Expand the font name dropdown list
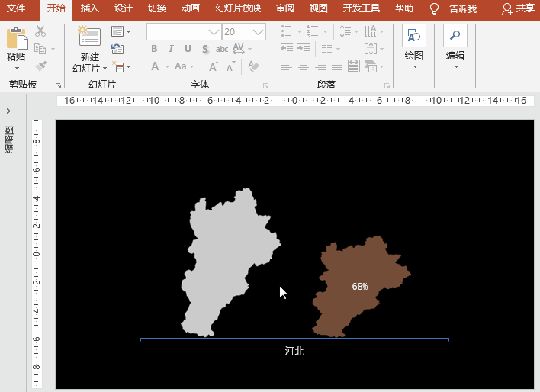540x392 pixels. (214, 32)
